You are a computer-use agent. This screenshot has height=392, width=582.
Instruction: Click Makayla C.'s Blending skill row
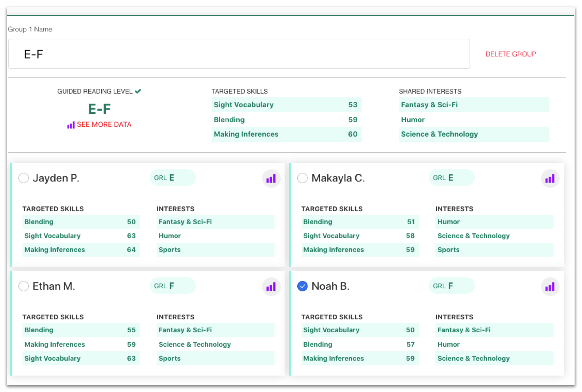359,222
